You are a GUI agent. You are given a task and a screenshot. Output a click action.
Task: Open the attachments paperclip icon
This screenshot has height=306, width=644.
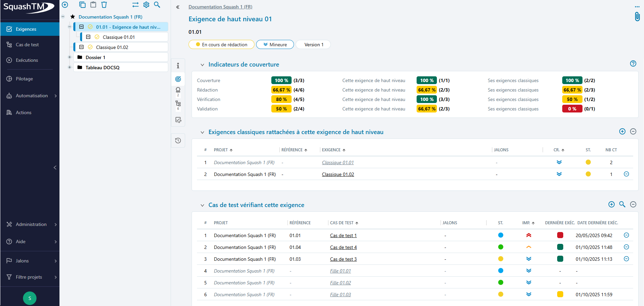[637, 17]
